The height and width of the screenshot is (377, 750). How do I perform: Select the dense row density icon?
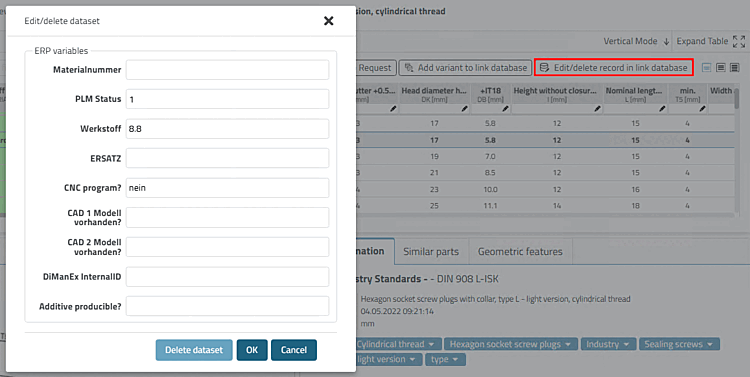(735, 68)
